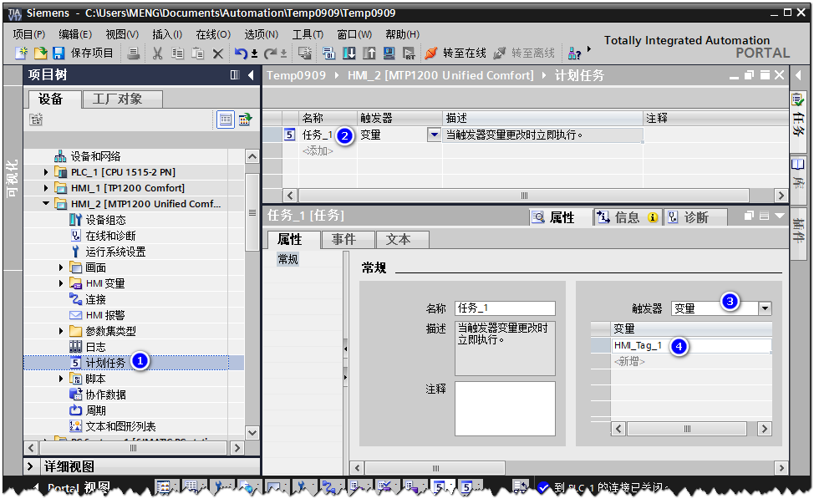Collapse the 项目树 panel with arrow icon
This screenshot has width=814, height=504.
click(x=251, y=75)
